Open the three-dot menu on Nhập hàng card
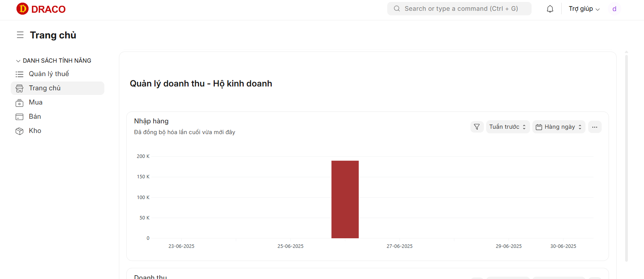The height and width of the screenshot is (279, 644). (x=595, y=127)
